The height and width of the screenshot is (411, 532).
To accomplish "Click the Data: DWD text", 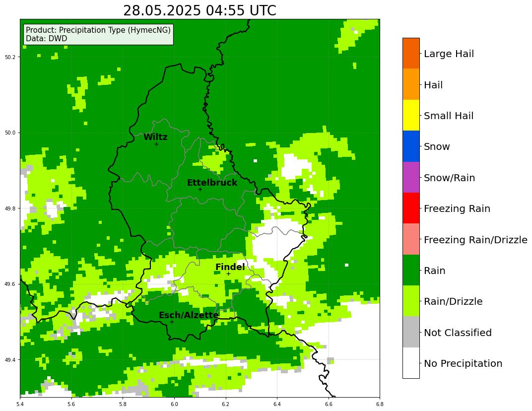I will [x=47, y=38].
